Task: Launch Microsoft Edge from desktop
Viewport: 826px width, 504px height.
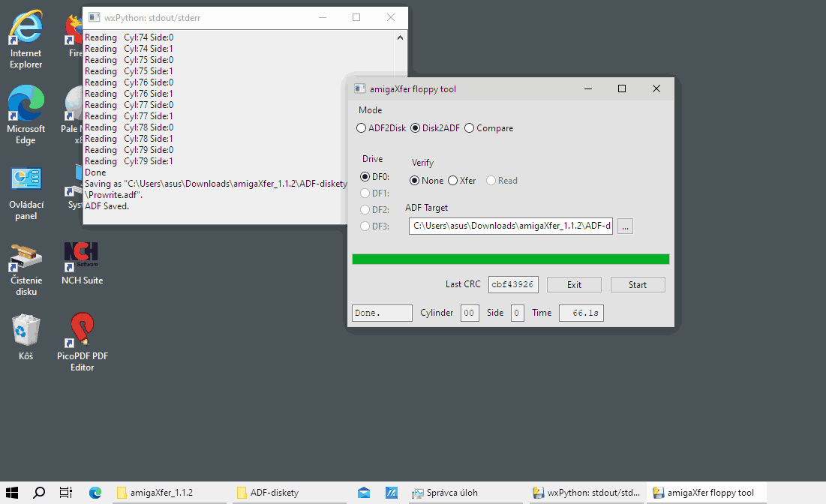Action: (26, 114)
